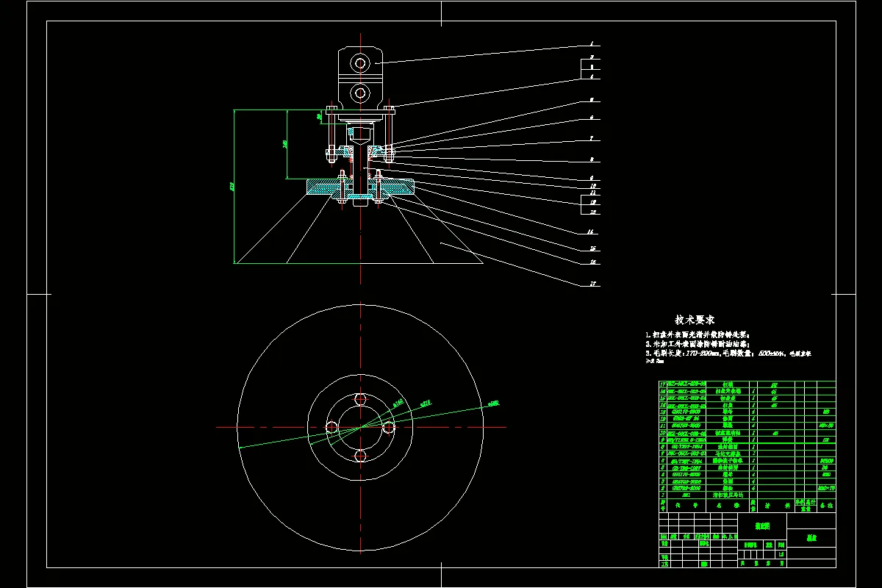Select technical requirement line starting with 1.
This screenshot has height=588, width=882.
click(x=696, y=335)
